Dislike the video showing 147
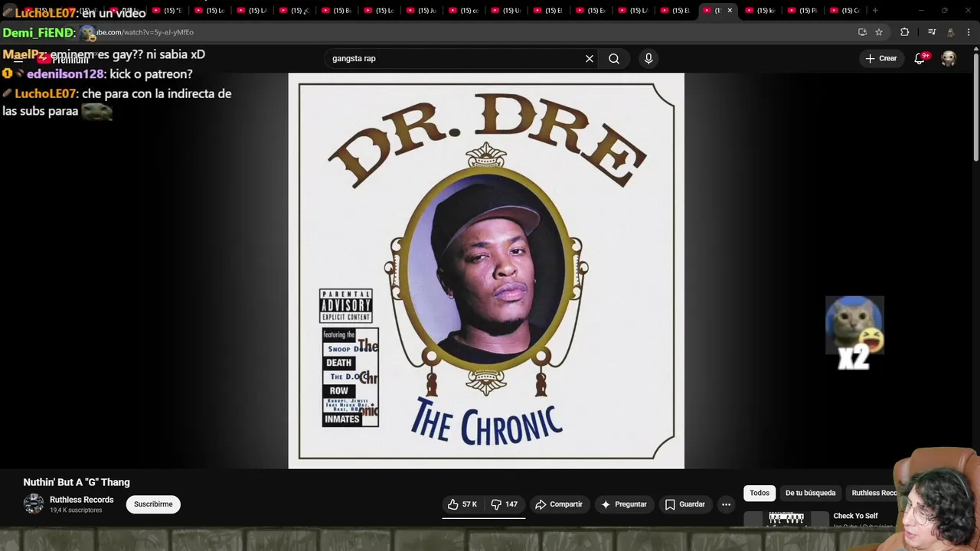Screen dimensions: 980x551 click(x=504, y=504)
